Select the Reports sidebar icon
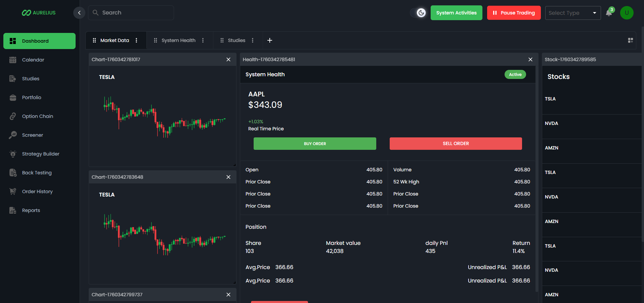Image resolution: width=644 pixels, height=303 pixels. (x=13, y=210)
